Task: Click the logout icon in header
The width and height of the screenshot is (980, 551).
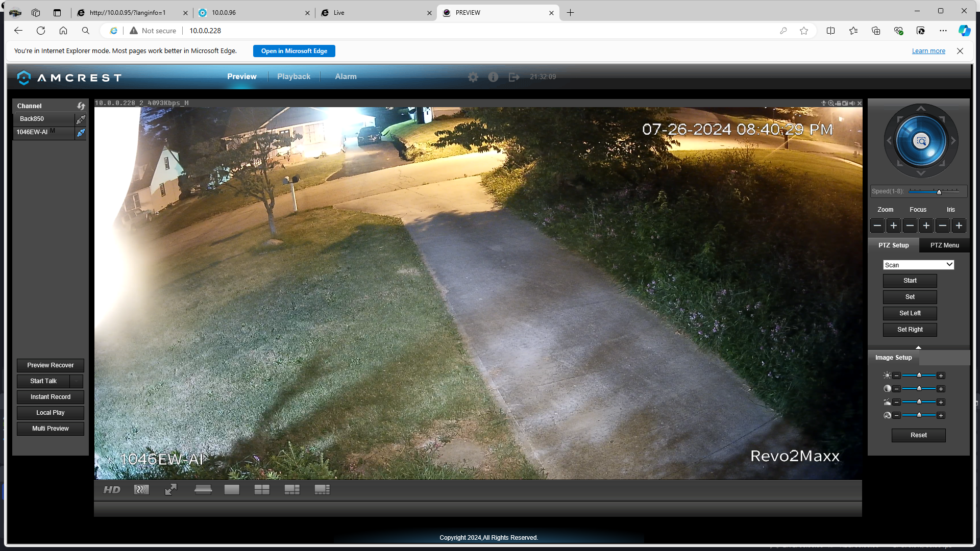Action: [514, 77]
